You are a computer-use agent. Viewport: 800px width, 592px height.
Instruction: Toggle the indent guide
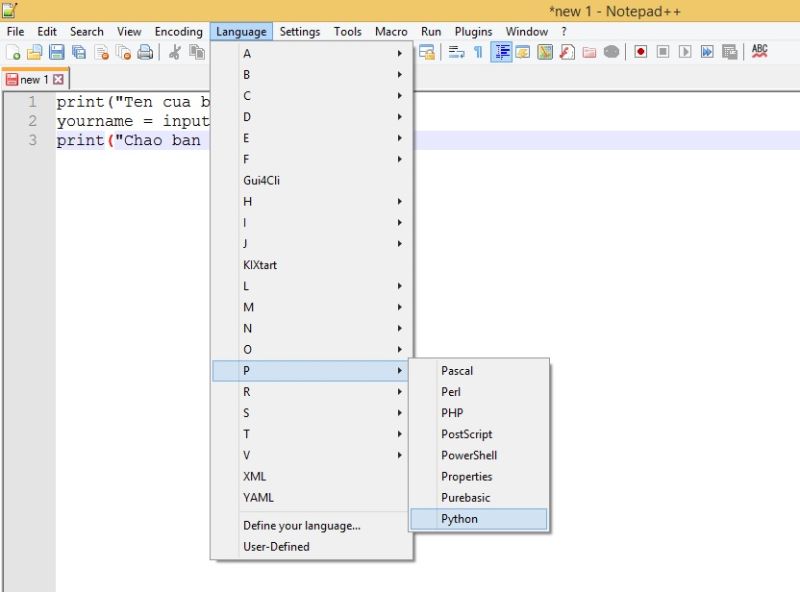click(x=500, y=51)
